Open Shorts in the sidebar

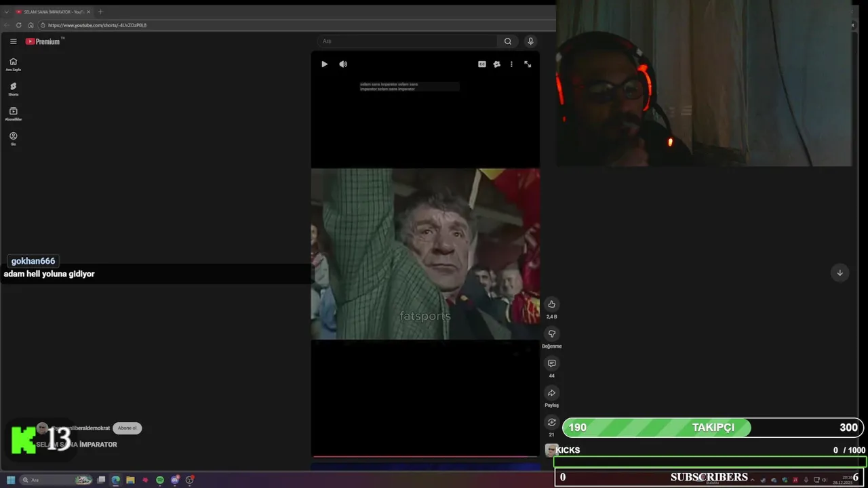point(13,89)
